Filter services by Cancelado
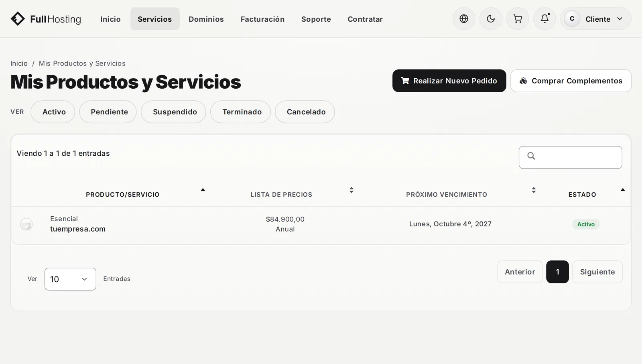The image size is (642, 364). [x=305, y=112]
